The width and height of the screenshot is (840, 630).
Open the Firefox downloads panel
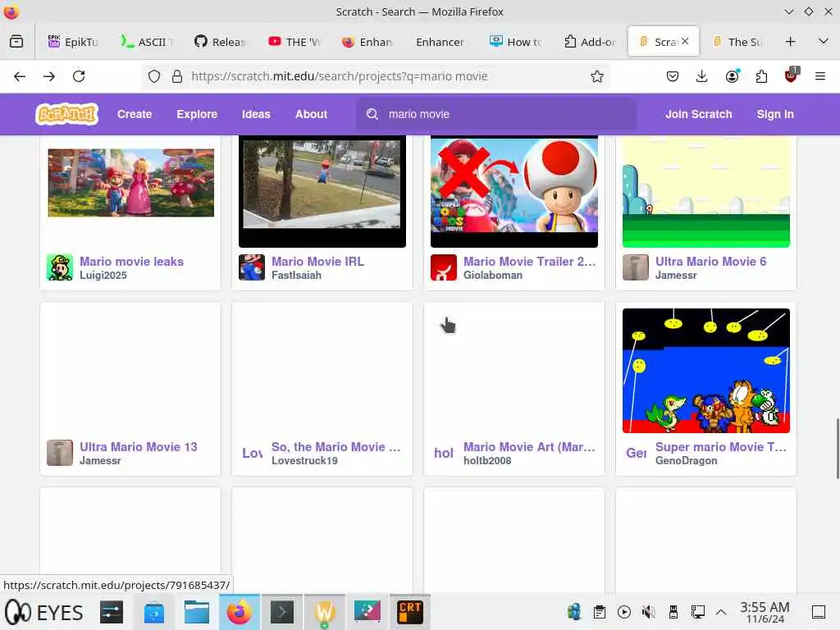click(702, 76)
